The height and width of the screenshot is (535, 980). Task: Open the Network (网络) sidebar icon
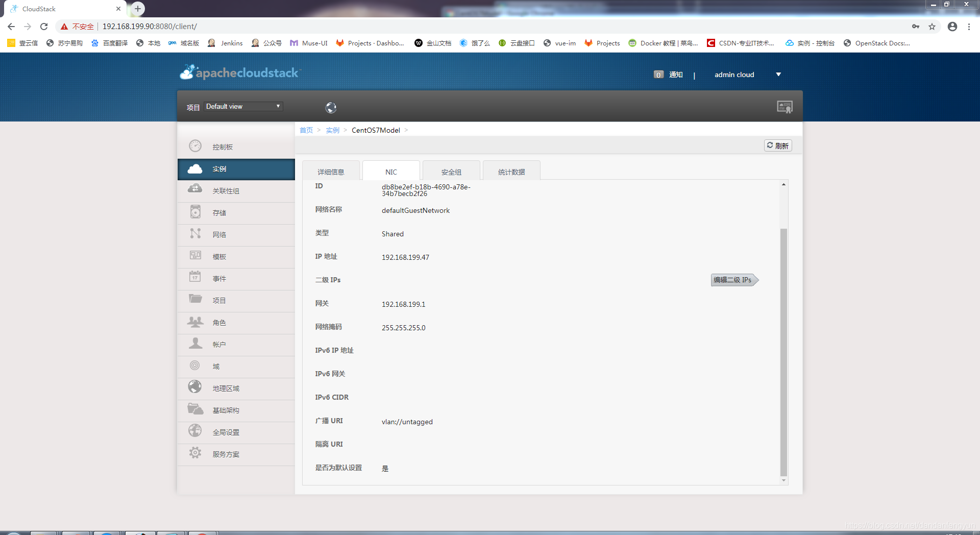pyautogui.click(x=195, y=233)
